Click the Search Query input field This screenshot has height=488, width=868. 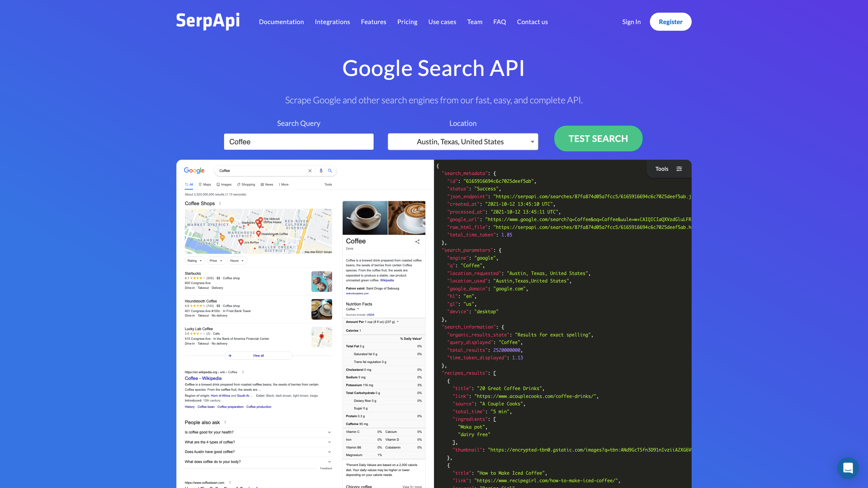pyautogui.click(x=298, y=142)
